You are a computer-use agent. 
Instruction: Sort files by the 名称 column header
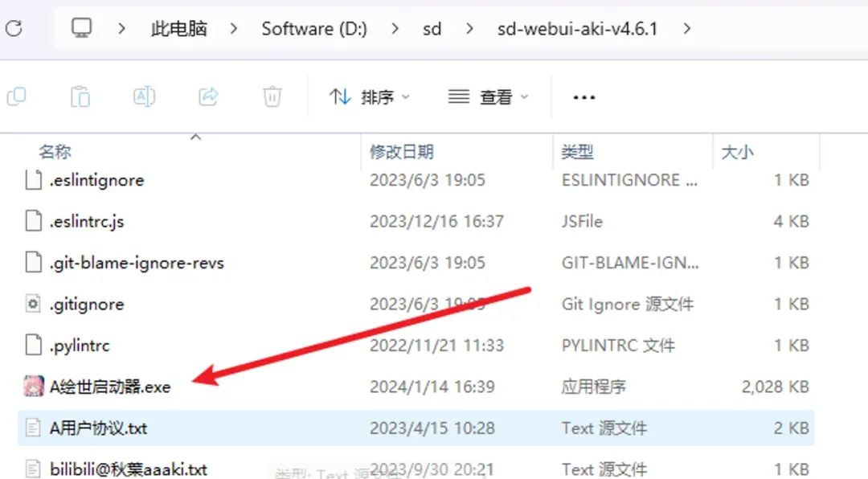[55, 152]
